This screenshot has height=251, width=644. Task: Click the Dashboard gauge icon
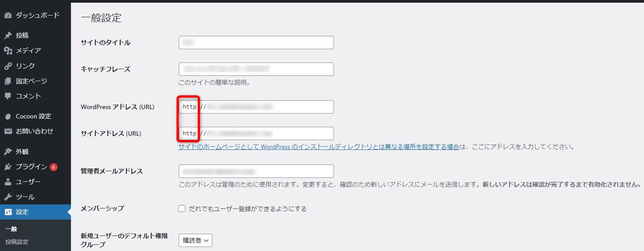pyautogui.click(x=8, y=16)
